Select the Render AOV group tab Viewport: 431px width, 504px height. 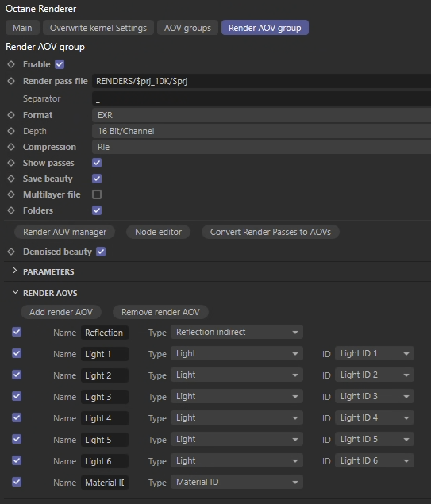265,28
